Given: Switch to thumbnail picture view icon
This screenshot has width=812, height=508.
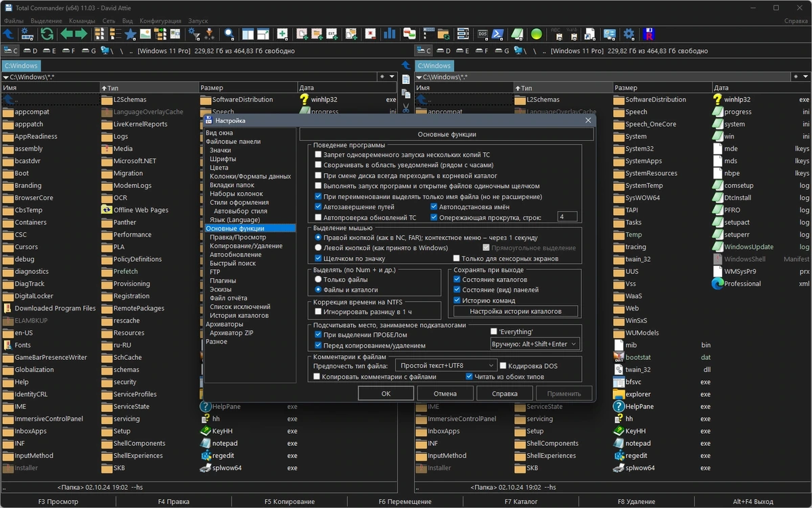Looking at the screenshot, I should 145,34.
